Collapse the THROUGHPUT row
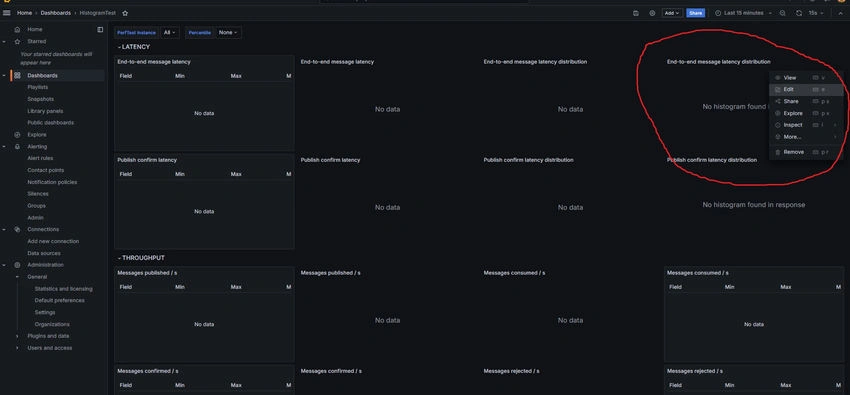850x395 pixels. pyautogui.click(x=141, y=258)
